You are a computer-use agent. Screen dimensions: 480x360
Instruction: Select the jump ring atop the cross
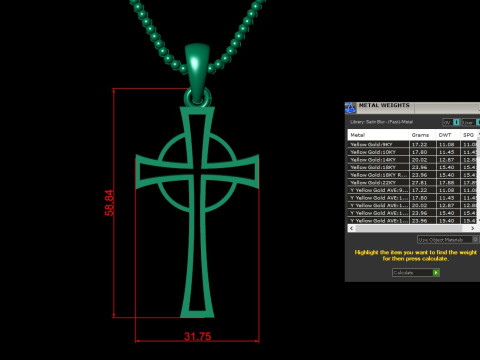click(198, 97)
